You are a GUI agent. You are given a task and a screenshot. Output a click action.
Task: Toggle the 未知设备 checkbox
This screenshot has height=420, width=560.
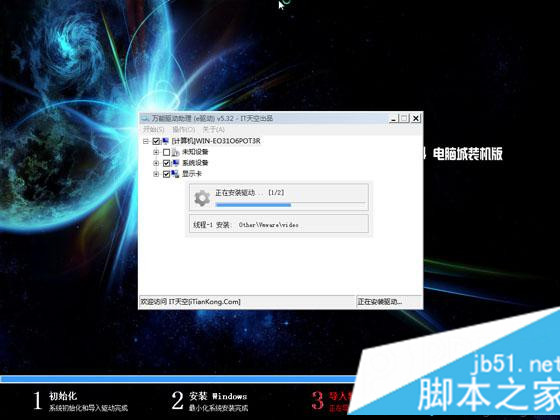pos(166,152)
